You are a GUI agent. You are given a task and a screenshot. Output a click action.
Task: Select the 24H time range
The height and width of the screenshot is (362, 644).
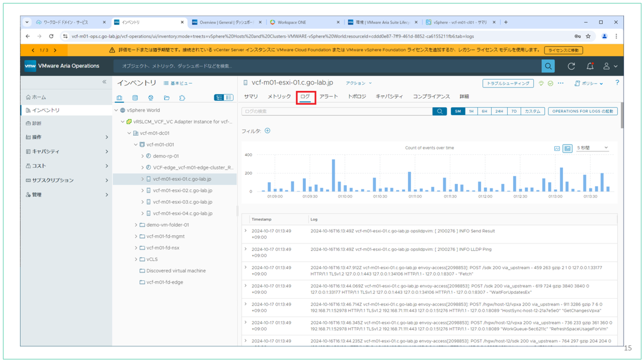tap(499, 111)
